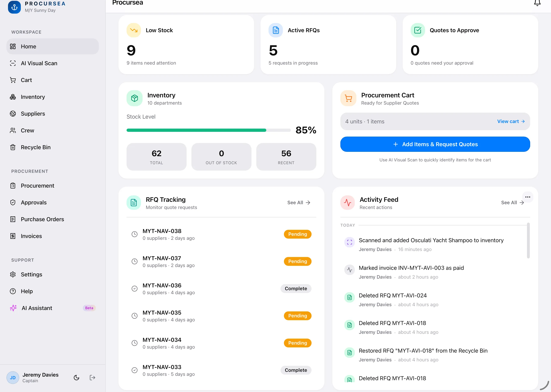Viewport: 551px width, 392px height.
Task: Open Crew sidebar item
Action: pos(53,130)
